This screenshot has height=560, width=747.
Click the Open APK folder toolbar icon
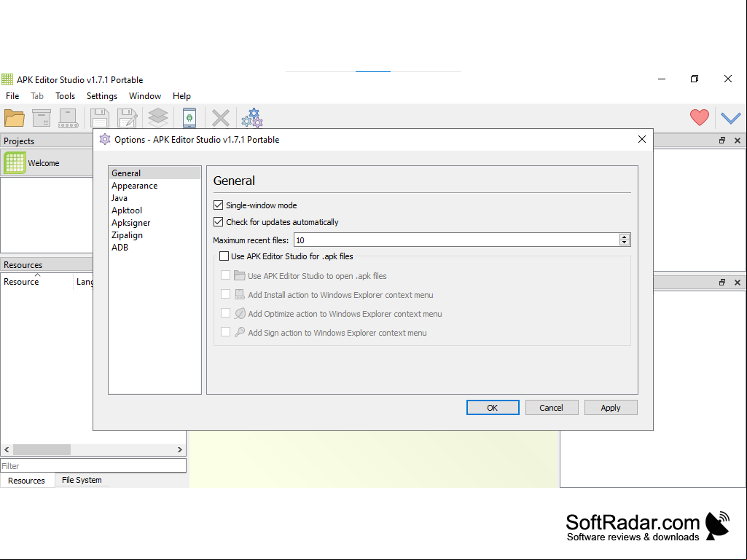[15, 118]
